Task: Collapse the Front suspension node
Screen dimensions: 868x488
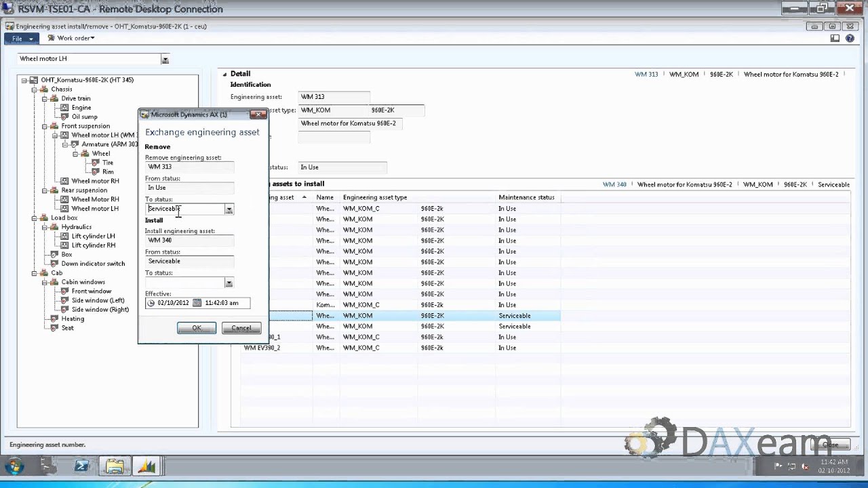Action: click(44, 126)
